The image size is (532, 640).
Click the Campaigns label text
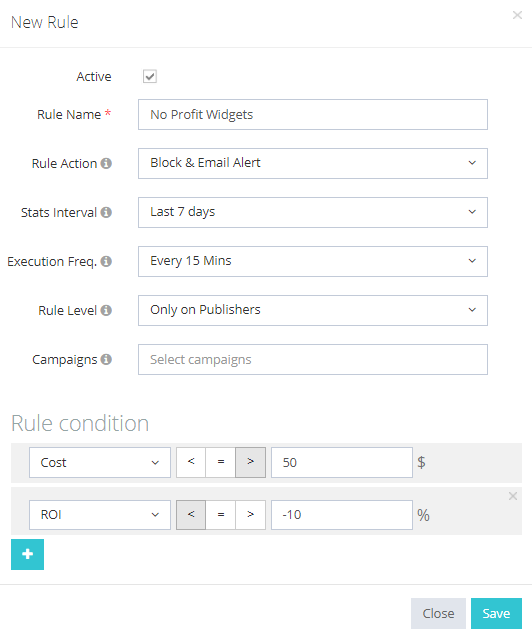[65, 360]
